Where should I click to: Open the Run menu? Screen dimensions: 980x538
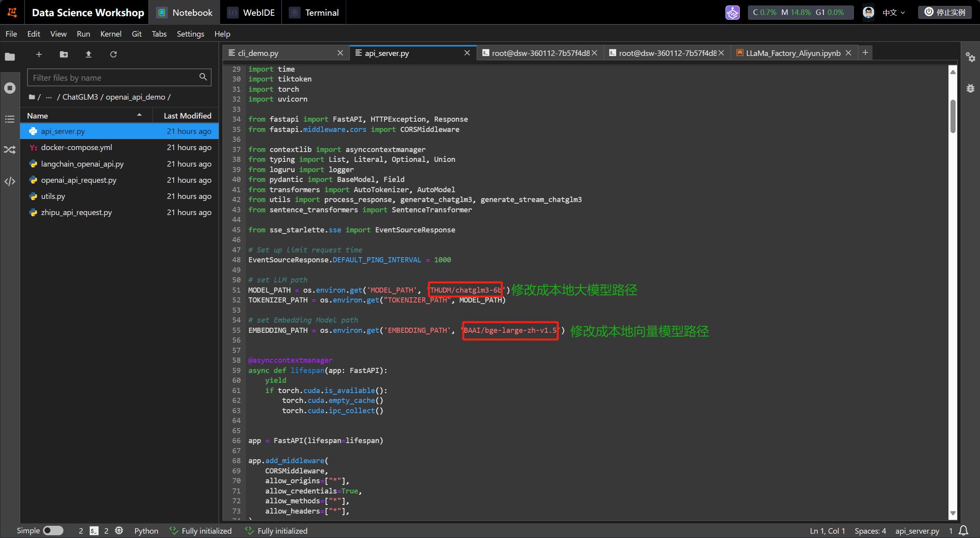click(x=83, y=34)
